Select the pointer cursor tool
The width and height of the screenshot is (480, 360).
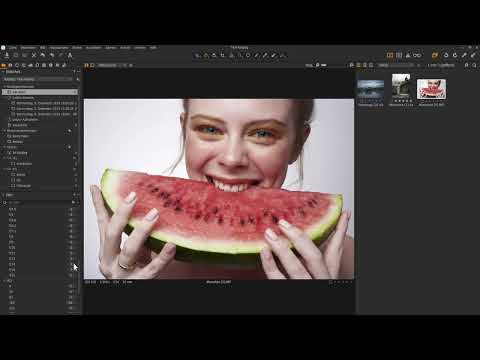197,55
